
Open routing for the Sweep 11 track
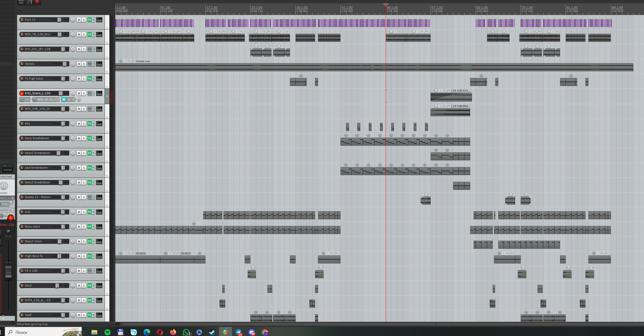99,197
